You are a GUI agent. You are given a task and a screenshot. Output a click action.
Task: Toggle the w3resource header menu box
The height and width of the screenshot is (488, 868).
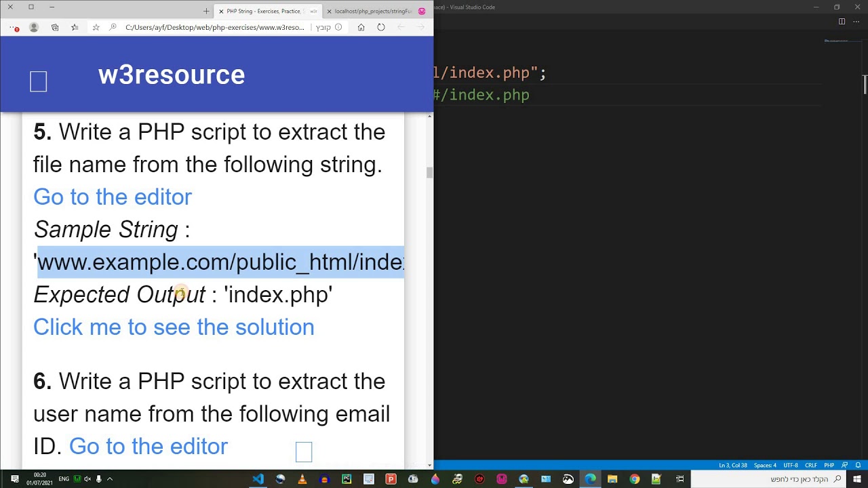39,81
